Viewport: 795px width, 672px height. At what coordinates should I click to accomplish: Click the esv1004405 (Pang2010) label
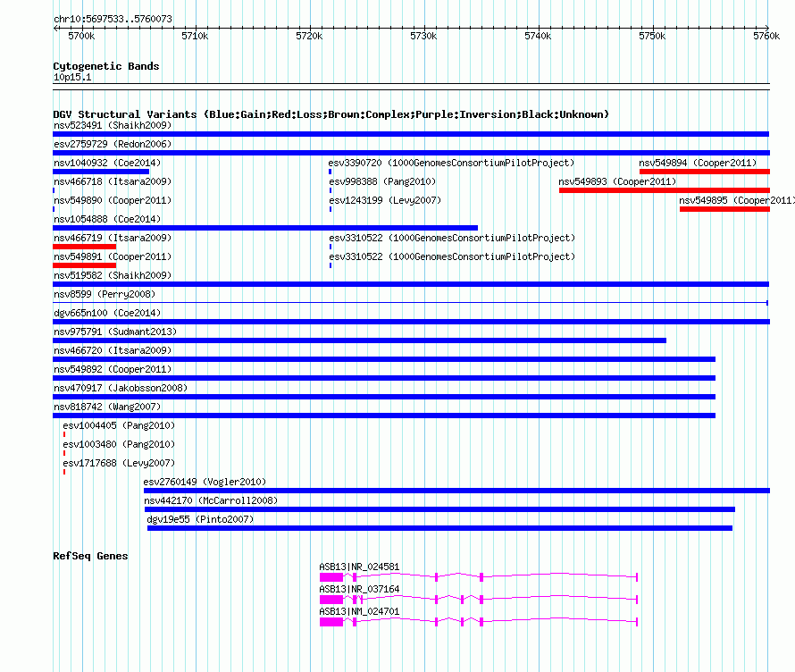[x=119, y=425]
